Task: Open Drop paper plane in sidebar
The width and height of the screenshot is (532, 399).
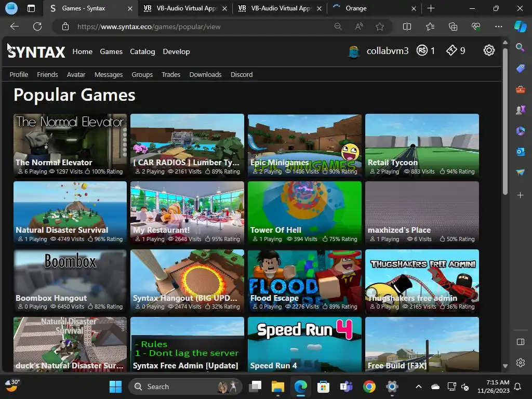Action: point(520,172)
